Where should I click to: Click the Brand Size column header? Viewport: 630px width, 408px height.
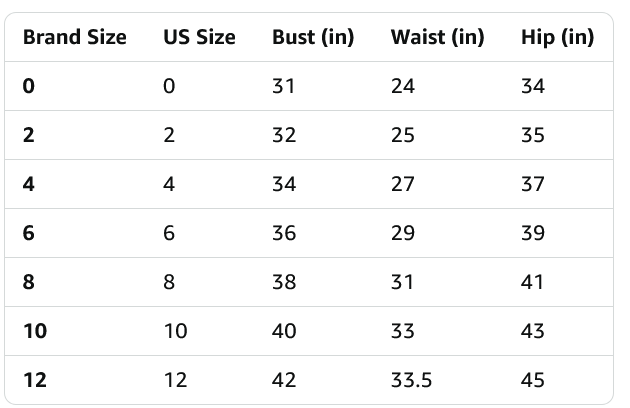[74, 38]
